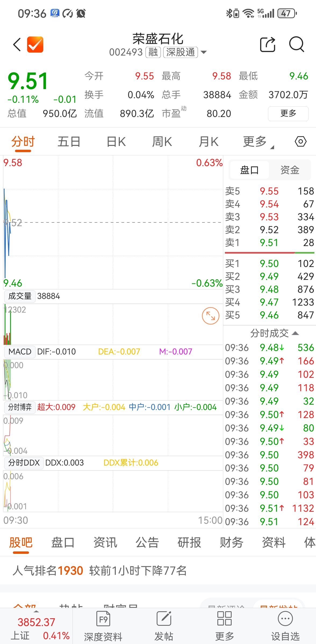Viewport: 316px width, 644px height.
Task: Switch to 资金 in the side panel
Action: (290, 170)
